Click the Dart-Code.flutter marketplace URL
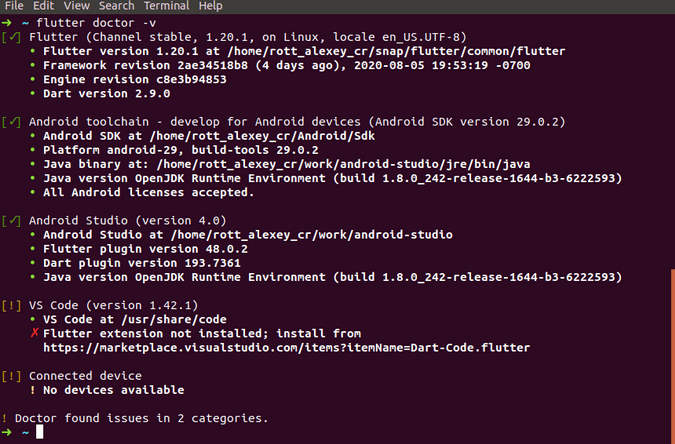675x444 pixels. tap(286, 347)
